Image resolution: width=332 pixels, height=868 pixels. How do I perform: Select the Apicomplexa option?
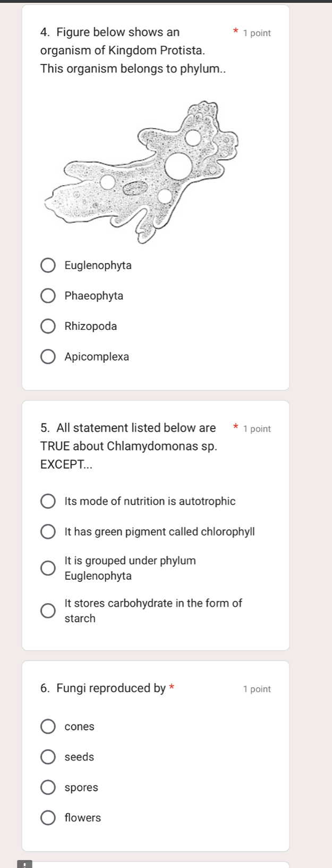pyautogui.click(x=48, y=356)
